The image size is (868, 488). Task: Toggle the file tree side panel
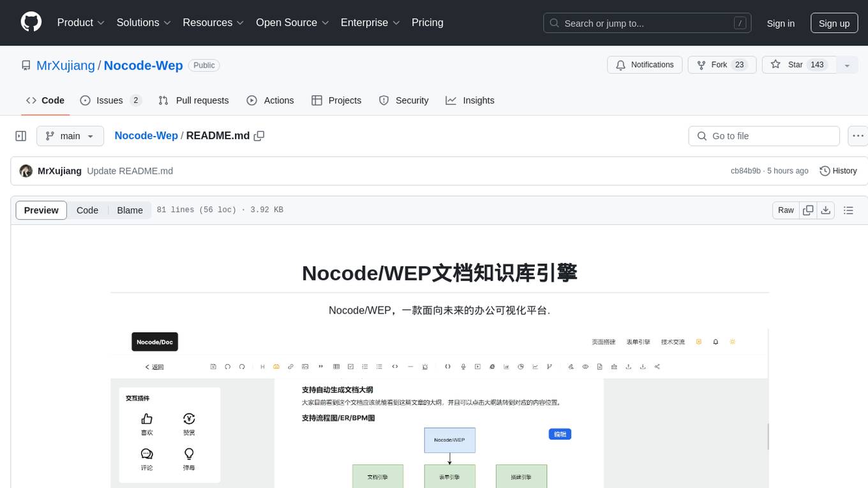coord(21,136)
